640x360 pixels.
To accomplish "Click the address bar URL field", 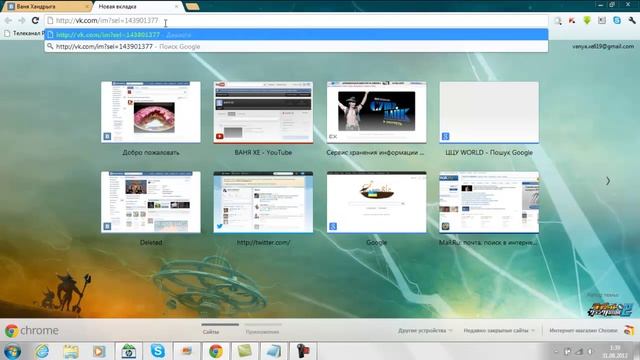I will pos(296,20).
